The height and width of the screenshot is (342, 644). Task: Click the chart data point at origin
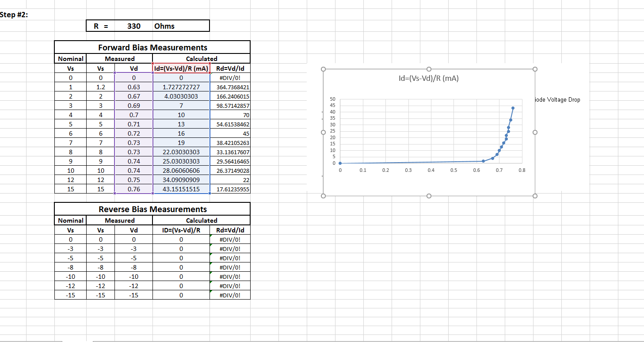(x=340, y=163)
